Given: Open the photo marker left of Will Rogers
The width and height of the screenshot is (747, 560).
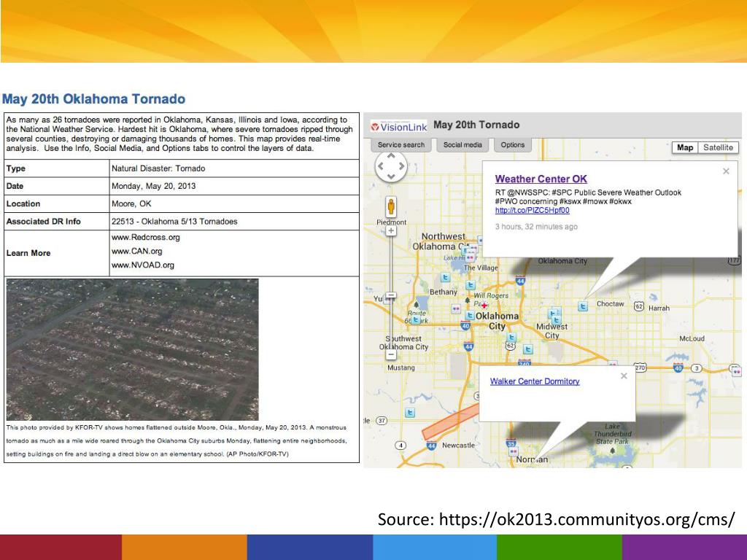Looking at the screenshot, I should [456, 309].
